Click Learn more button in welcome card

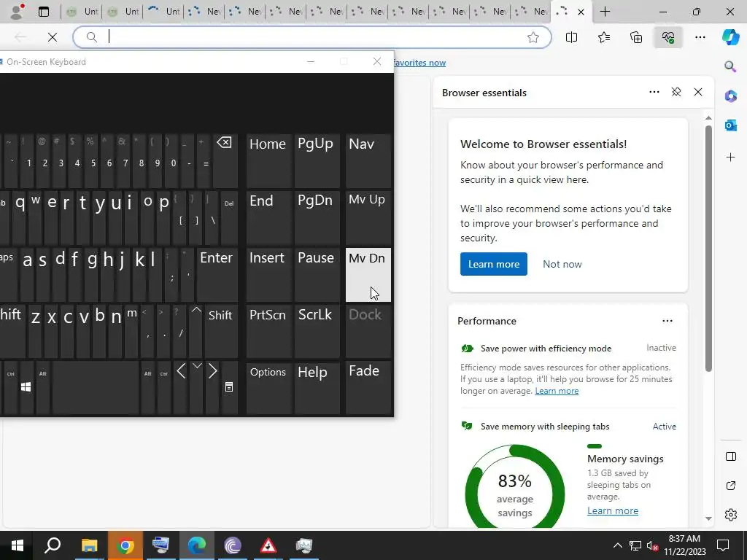click(x=494, y=264)
